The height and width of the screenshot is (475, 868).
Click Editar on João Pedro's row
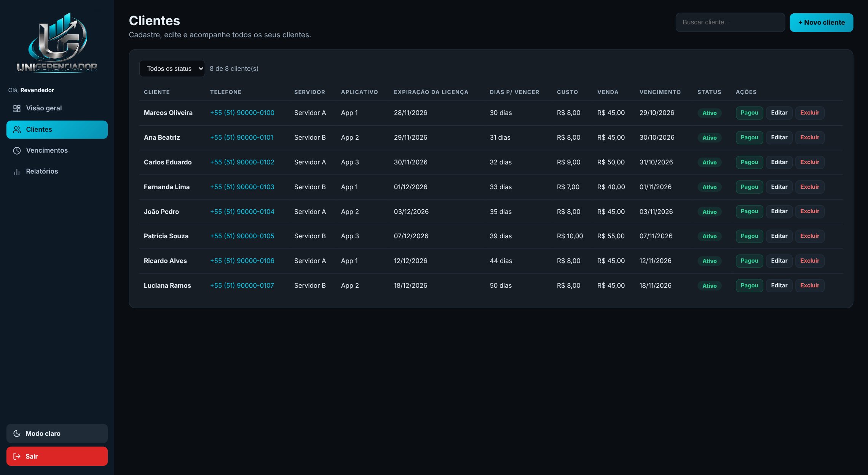[779, 212]
